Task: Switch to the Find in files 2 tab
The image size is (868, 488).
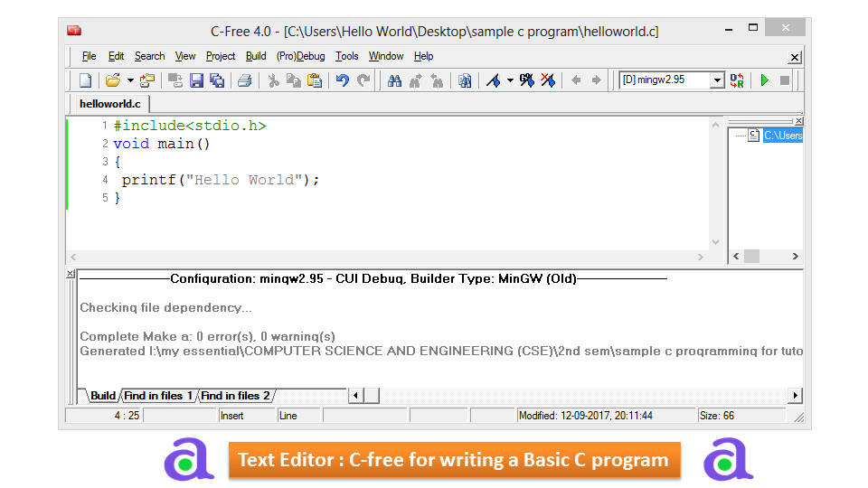Action: tap(235, 396)
